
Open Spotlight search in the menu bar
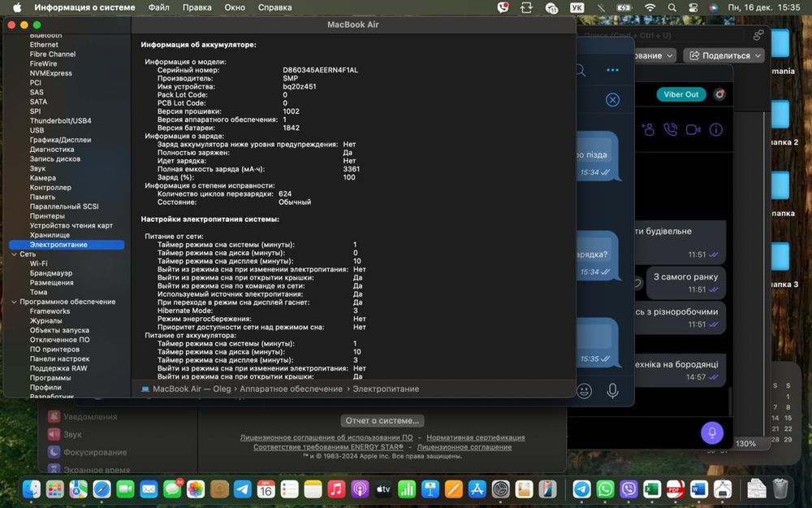[x=672, y=8]
